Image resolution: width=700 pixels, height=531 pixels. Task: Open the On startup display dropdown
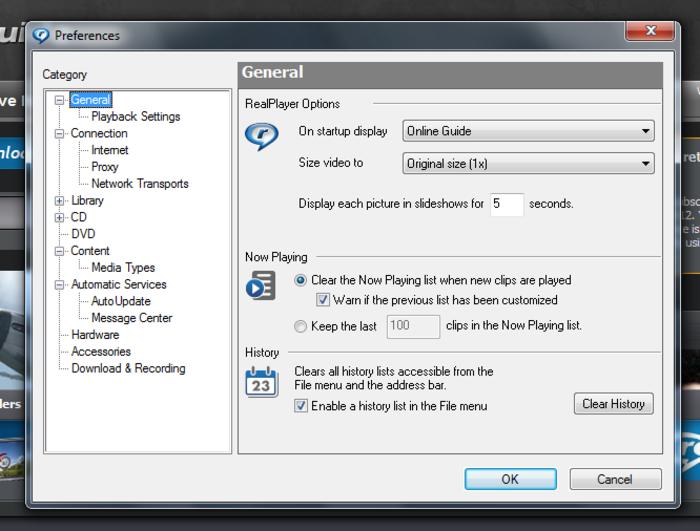point(528,131)
